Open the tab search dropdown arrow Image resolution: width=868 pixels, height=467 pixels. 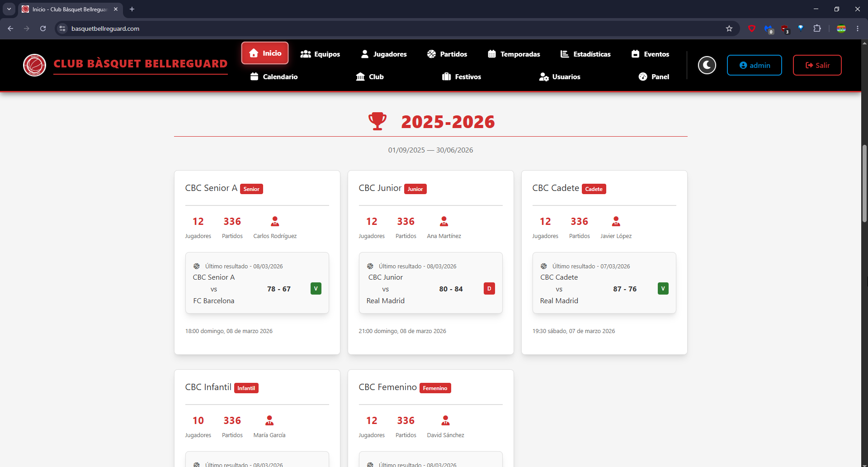click(9, 9)
